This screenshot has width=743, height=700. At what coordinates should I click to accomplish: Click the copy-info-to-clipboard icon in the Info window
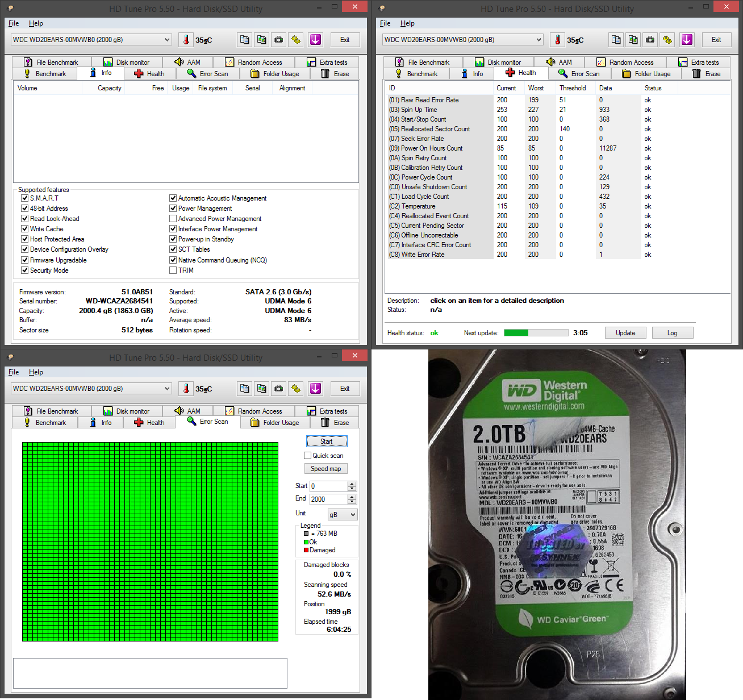click(x=244, y=40)
